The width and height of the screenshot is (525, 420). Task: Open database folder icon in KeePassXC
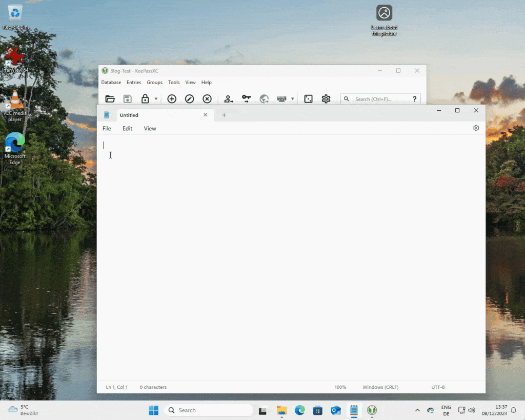pyautogui.click(x=110, y=99)
